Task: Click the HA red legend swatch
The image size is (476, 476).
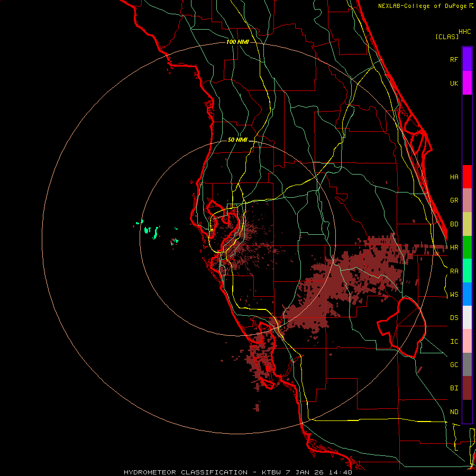Action: 467,177
